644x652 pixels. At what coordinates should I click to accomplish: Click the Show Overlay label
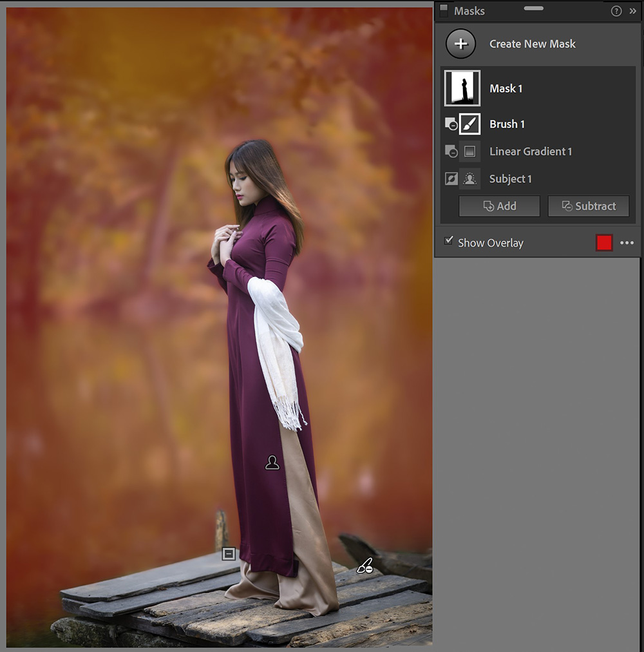tap(491, 243)
